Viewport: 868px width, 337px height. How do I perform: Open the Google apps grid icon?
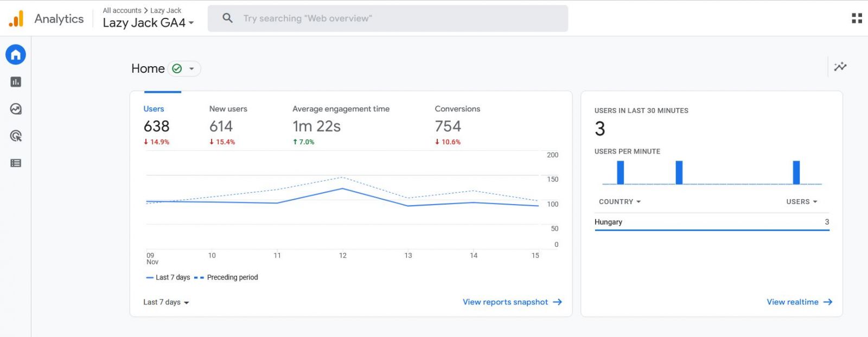[857, 18]
